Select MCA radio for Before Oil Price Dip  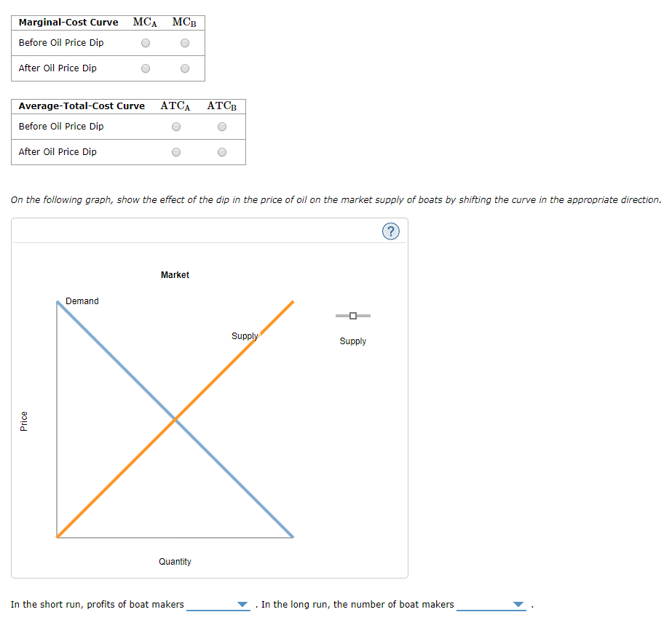click(145, 42)
